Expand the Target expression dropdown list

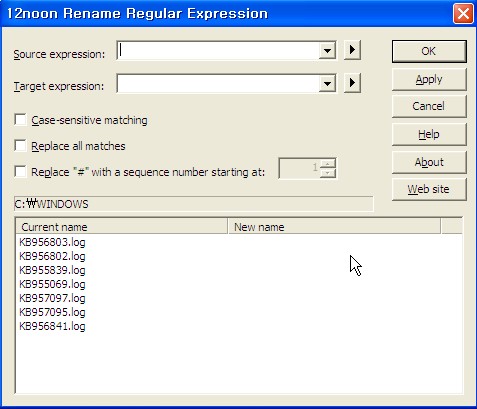click(327, 83)
